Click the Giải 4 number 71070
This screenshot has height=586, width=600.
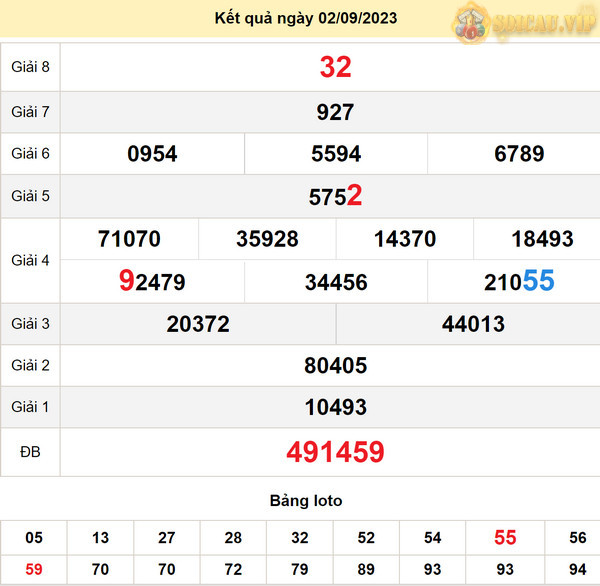129,239
